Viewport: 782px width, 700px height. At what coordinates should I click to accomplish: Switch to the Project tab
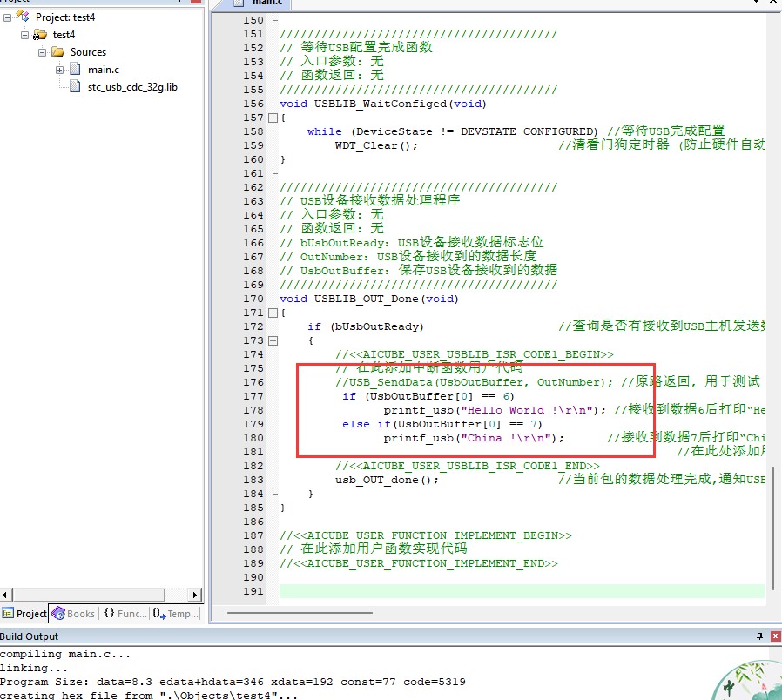click(24, 613)
